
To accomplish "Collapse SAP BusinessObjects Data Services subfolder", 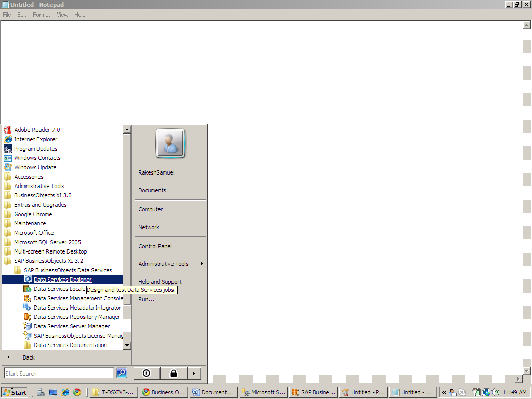I will (x=68, y=270).
